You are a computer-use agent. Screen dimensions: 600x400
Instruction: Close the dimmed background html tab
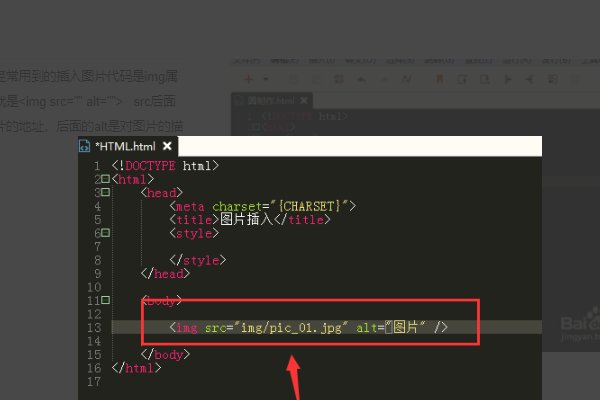[x=304, y=101]
